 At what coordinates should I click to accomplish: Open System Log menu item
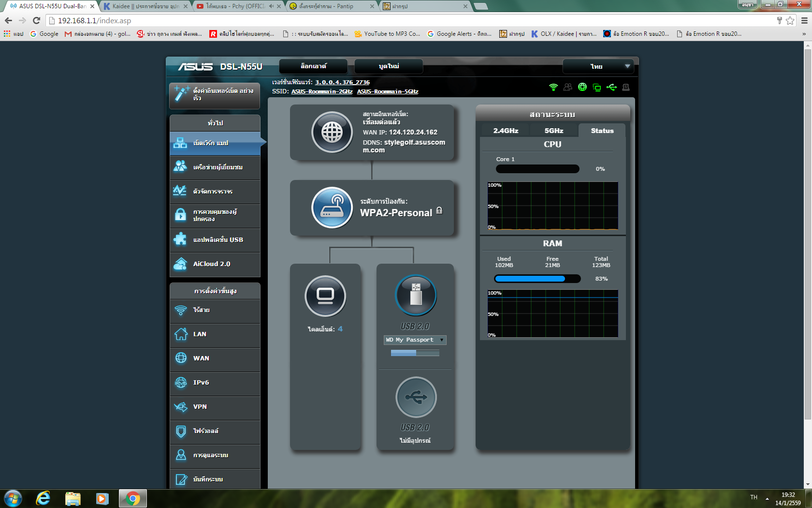(215, 479)
